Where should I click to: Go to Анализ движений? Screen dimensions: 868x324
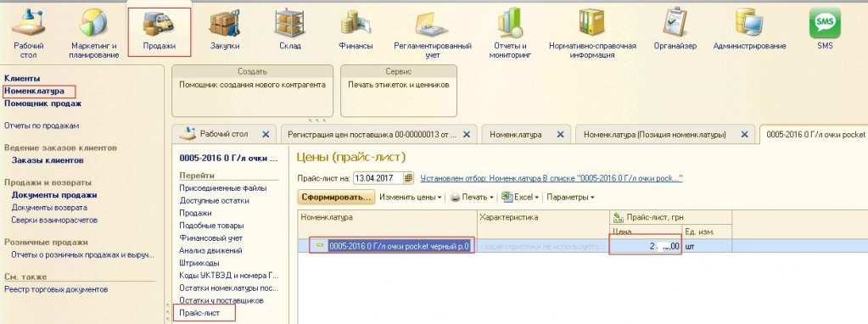click(210, 250)
